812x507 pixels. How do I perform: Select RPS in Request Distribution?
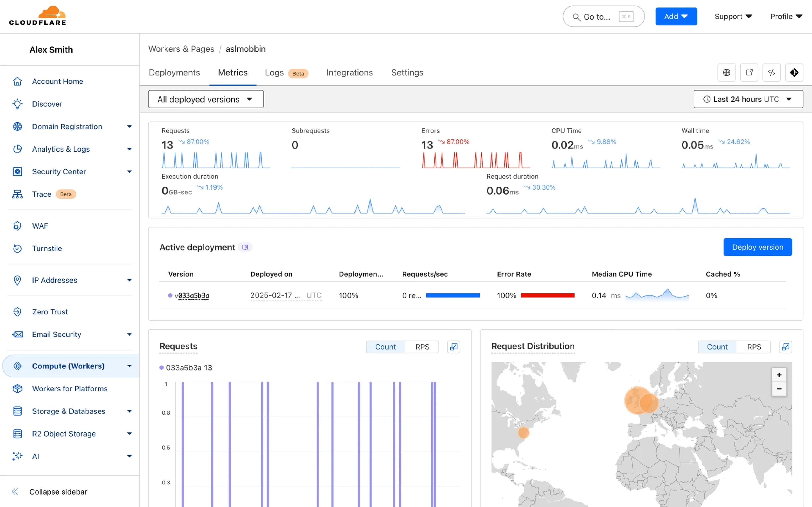pos(754,347)
